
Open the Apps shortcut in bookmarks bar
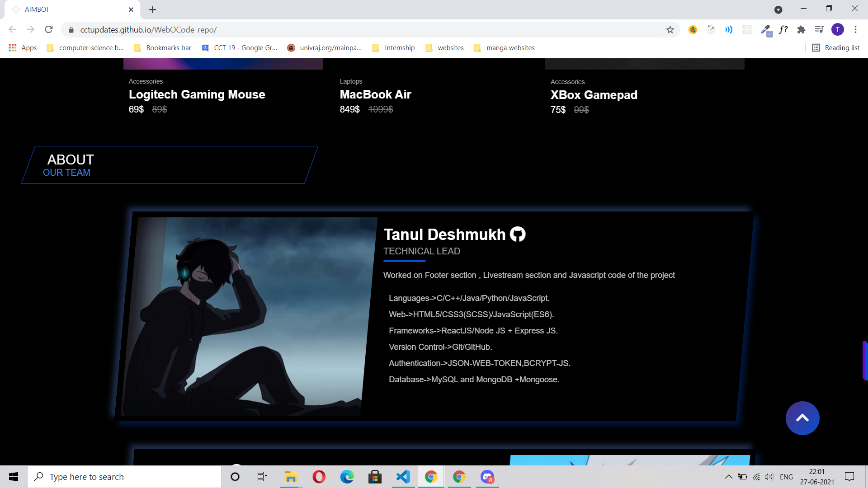click(x=23, y=48)
